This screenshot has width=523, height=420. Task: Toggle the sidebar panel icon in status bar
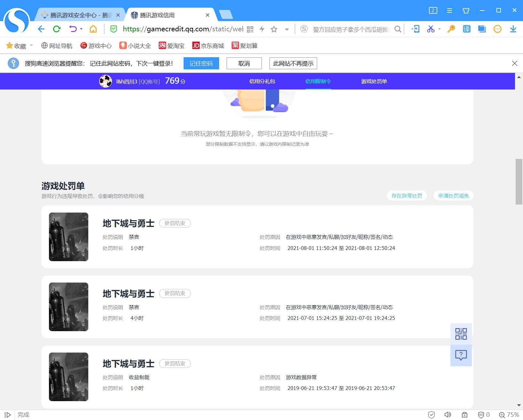(x=8, y=415)
